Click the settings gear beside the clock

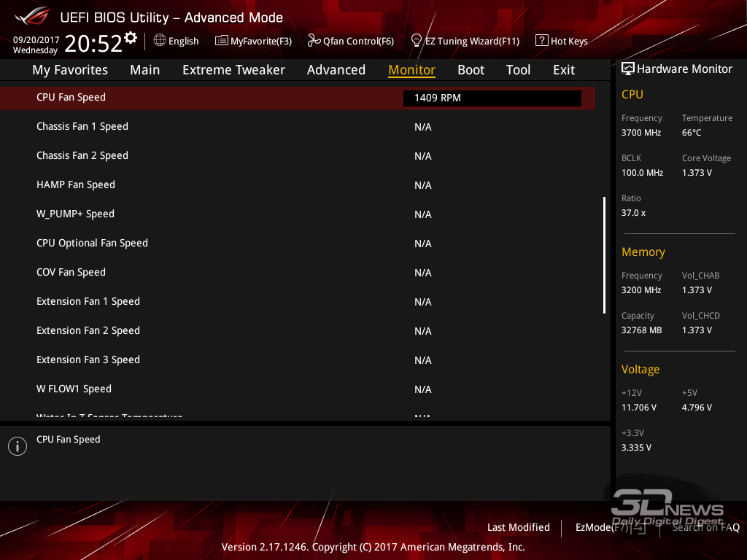pos(131,38)
